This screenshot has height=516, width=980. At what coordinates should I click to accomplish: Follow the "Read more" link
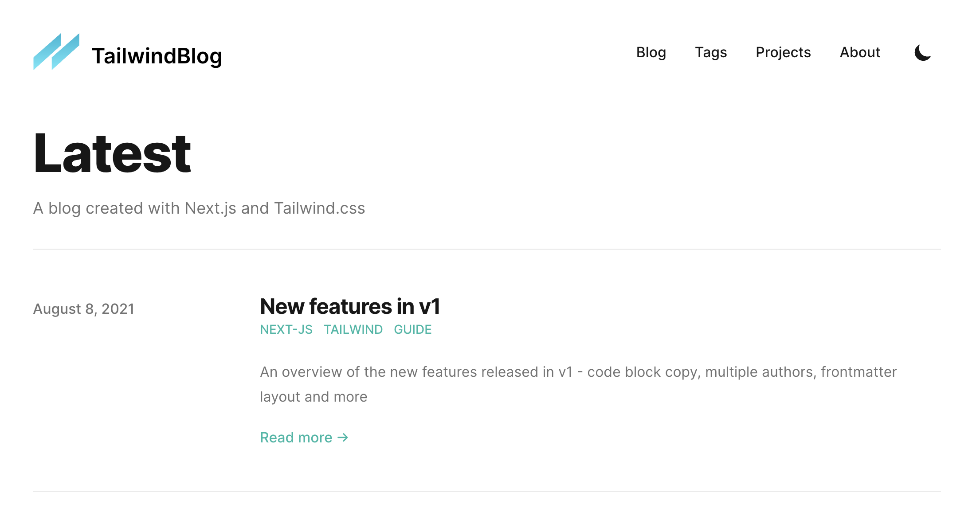[x=296, y=438]
